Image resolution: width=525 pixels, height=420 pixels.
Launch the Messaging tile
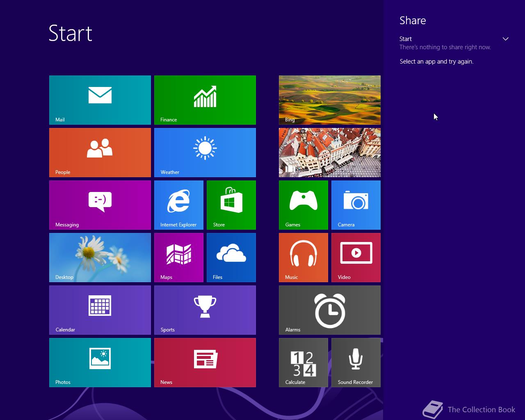click(x=100, y=205)
